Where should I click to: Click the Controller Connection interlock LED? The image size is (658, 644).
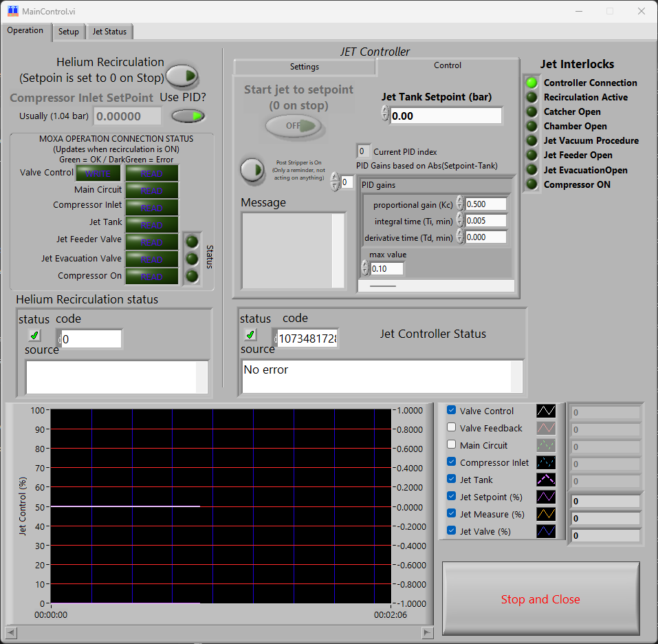click(531, 83)
